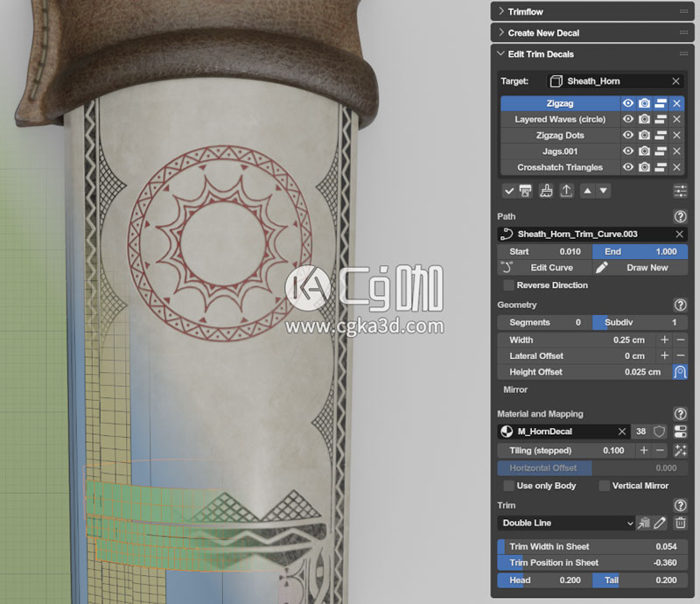Click the Trim Width in Sheet slider

point(592,546)
